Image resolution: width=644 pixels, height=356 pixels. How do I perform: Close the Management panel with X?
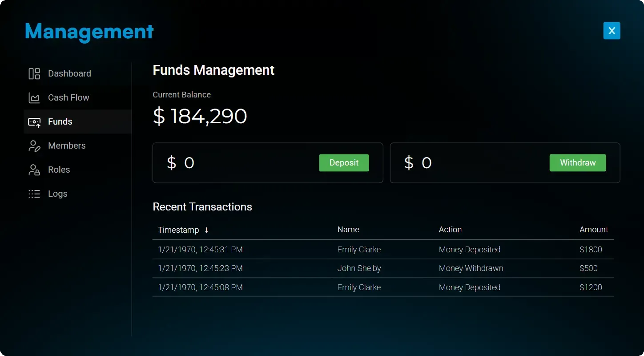(x=612, y=31)
